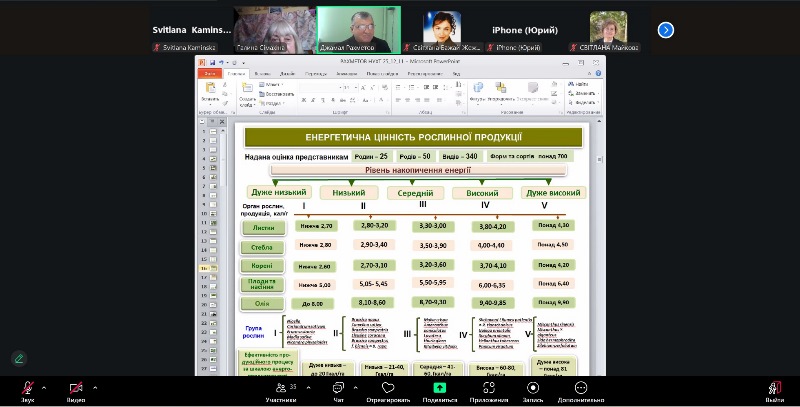Close the slide thumbnail pane
This screenshot has height=407, width=800.
(222, 122)
